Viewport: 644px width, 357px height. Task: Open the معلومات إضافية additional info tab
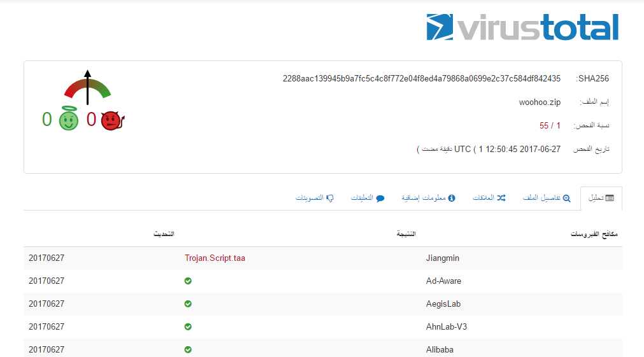[428, 198]
